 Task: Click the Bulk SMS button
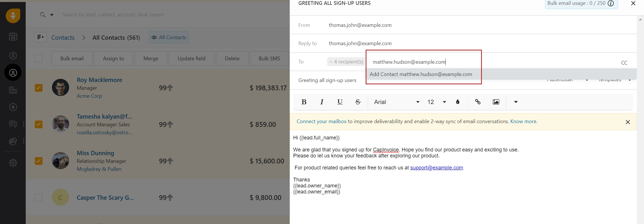pyautogui.click(x=269, y=58)
